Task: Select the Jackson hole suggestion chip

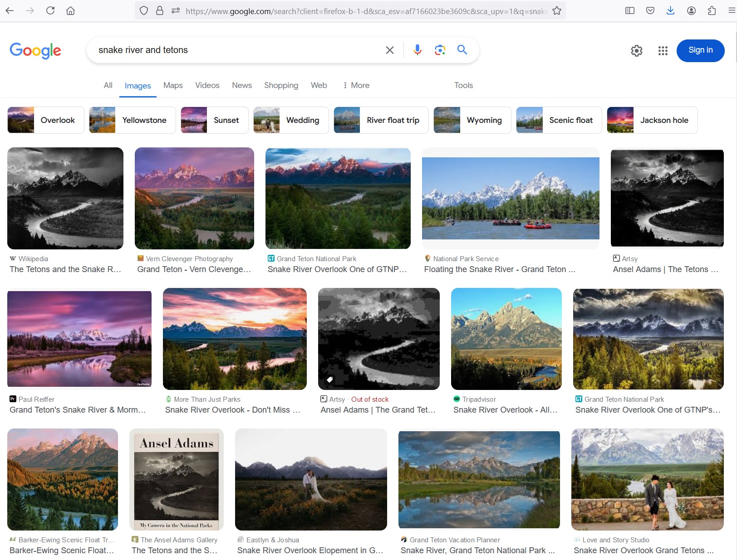Action: click(652, 120)
